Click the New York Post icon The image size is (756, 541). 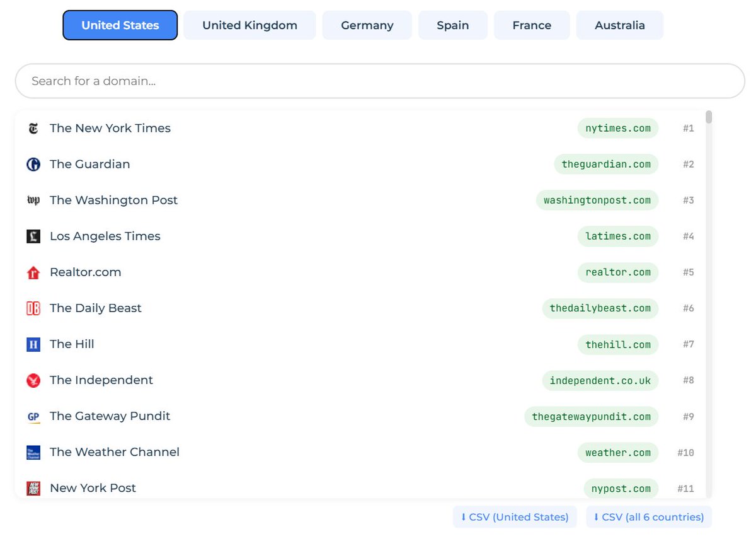click(x=33, y=488)
